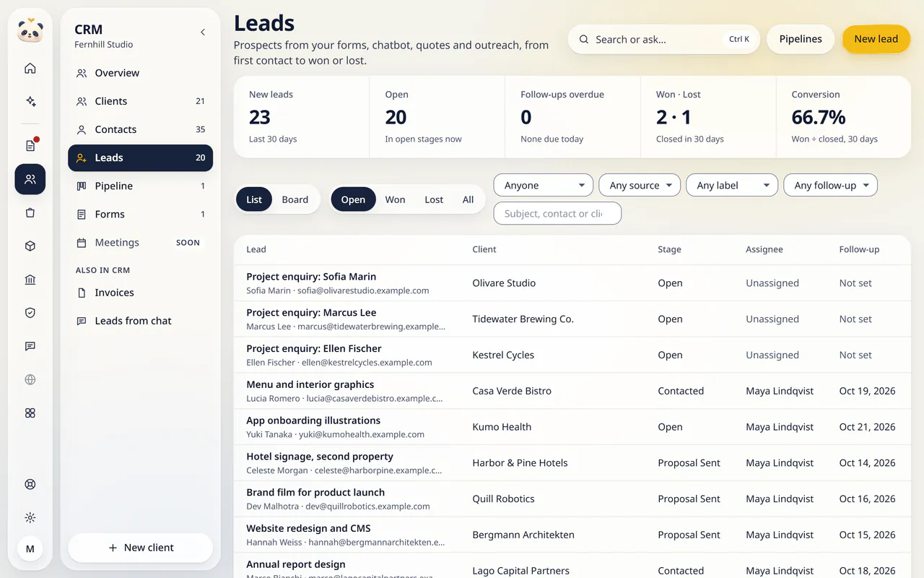Open the chat message icon in rail
This screenshot has height=578, width=924.
30,346
